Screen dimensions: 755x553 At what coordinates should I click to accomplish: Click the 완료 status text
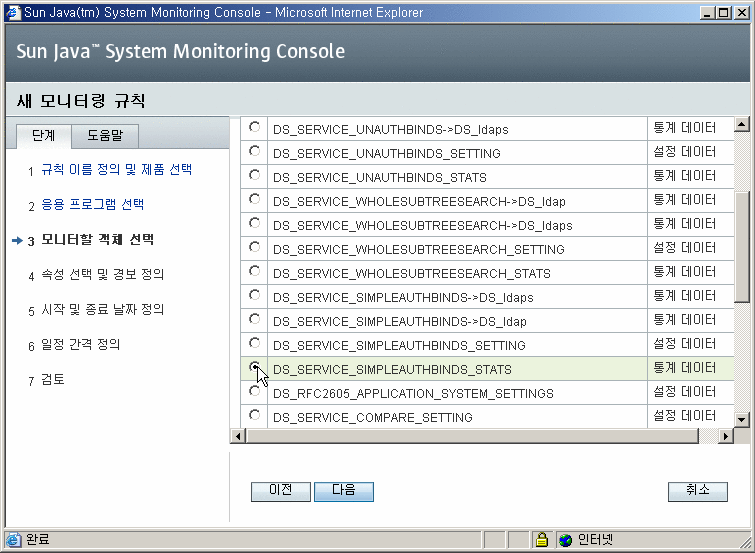[38, 540]
